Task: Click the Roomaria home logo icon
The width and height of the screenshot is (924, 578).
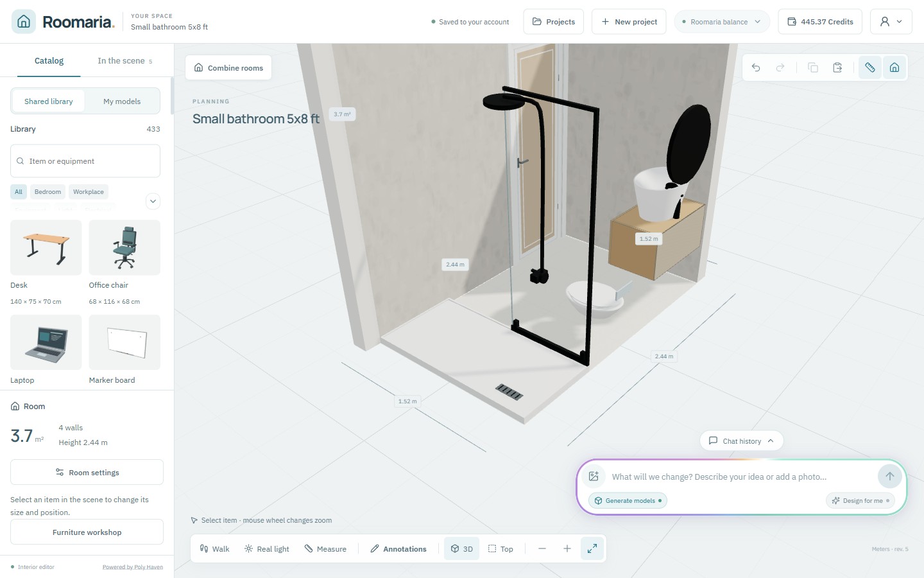Action: click(24, 21)
